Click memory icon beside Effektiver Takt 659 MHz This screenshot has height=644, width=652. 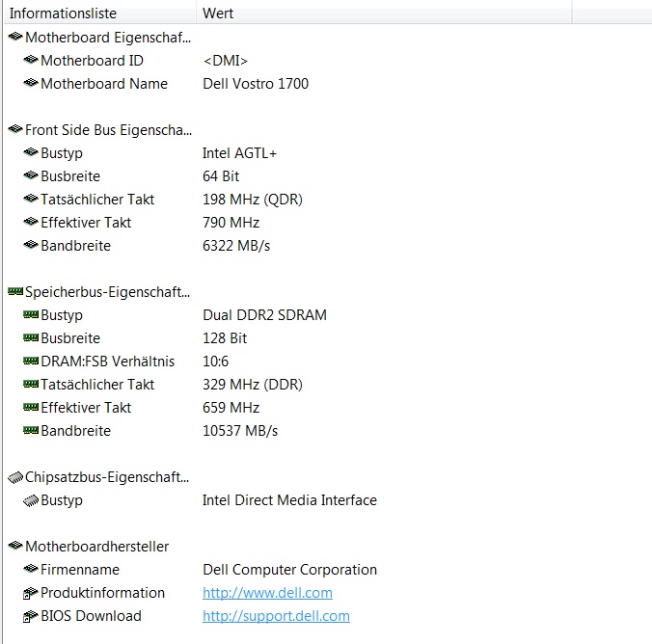31,408
